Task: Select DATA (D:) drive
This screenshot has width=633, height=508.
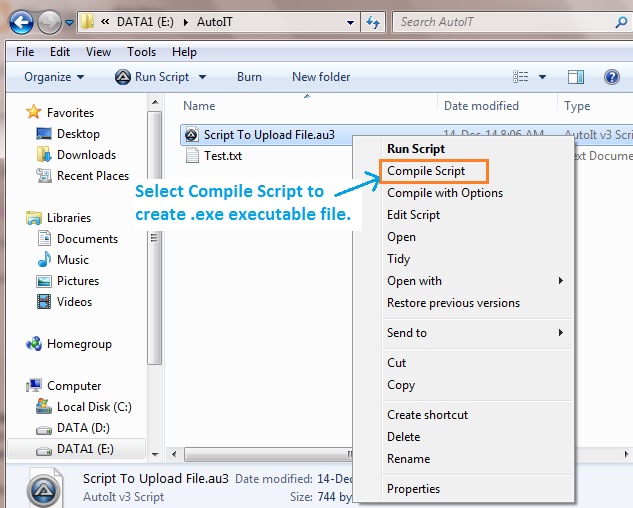Action: point(83,428)
